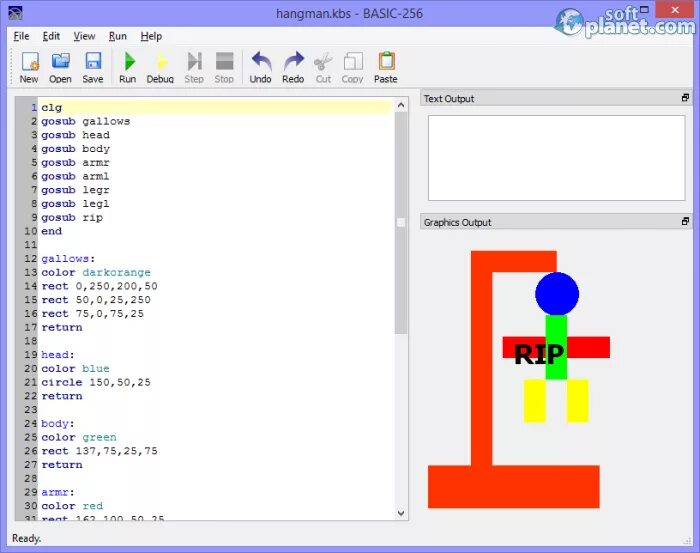Open the Run menu
The height and width of the screenshot is (553, 700).
pyautogui.click(x=118, y=36)
